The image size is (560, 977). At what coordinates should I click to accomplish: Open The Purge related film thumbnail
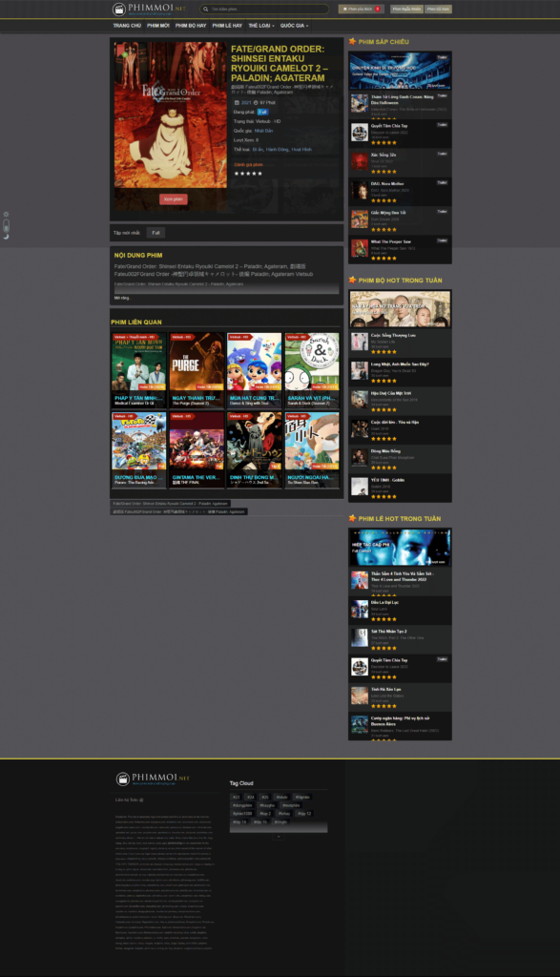pos(197,369)
